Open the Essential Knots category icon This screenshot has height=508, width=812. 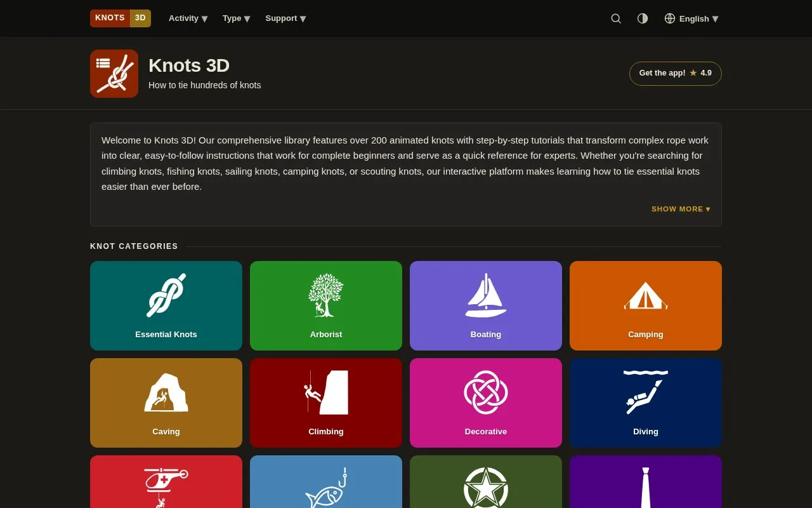click(x=166, y=295)
